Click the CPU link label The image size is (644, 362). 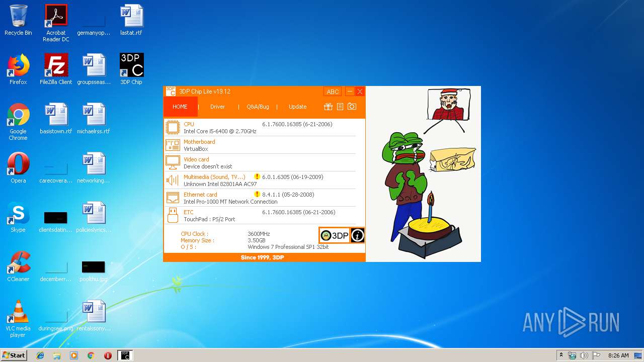click(189, 124)
